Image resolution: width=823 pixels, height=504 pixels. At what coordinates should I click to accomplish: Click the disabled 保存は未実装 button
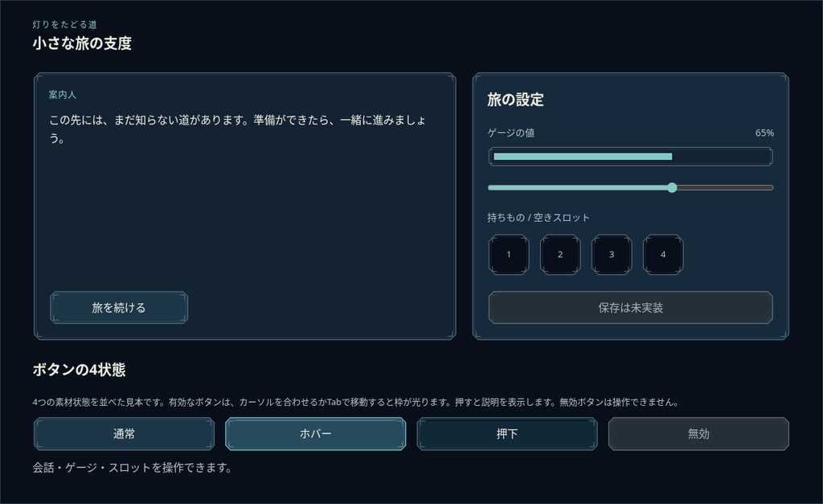(630, 308)
